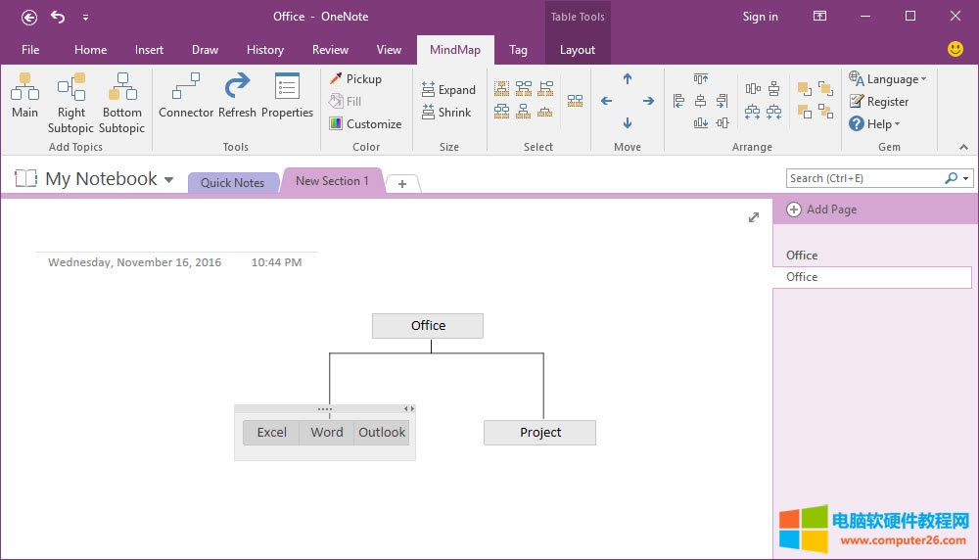
Task: Insert a Bottom Subtopic
Action: click(x=121, y=103)
